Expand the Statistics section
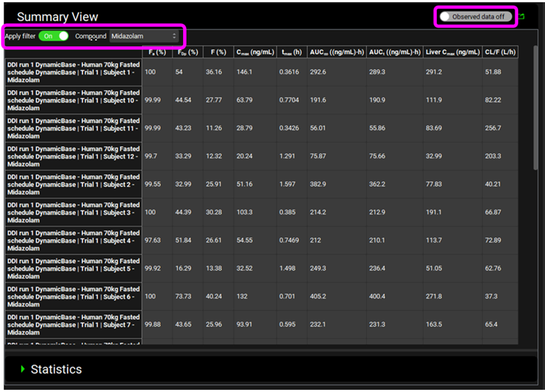This screenshot has height=392, width=545. click(56, 369)
